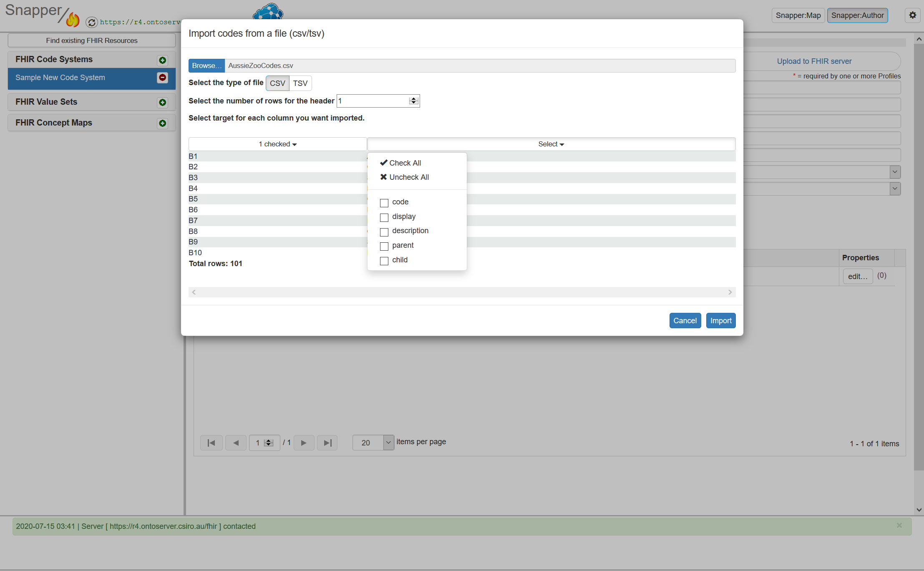Adjust the header rows spinner
Screen dimensions: 924x571
coord(414,101)
